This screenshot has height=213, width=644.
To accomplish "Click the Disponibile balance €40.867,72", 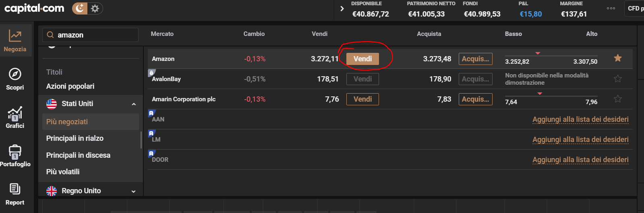I will click(371, 14).
